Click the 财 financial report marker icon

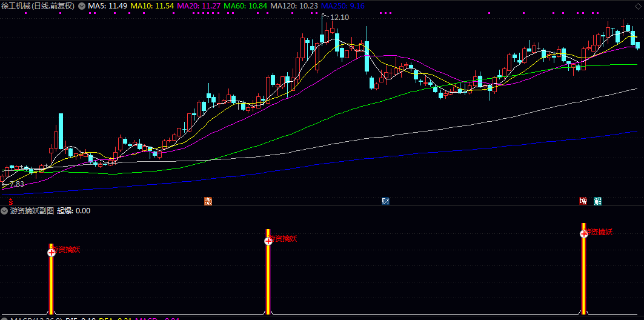coord(385,201)
